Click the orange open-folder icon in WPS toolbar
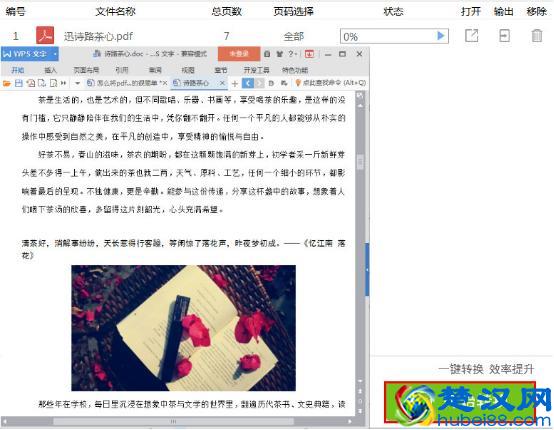Screen dimensions: 554x430 point(7,83)
